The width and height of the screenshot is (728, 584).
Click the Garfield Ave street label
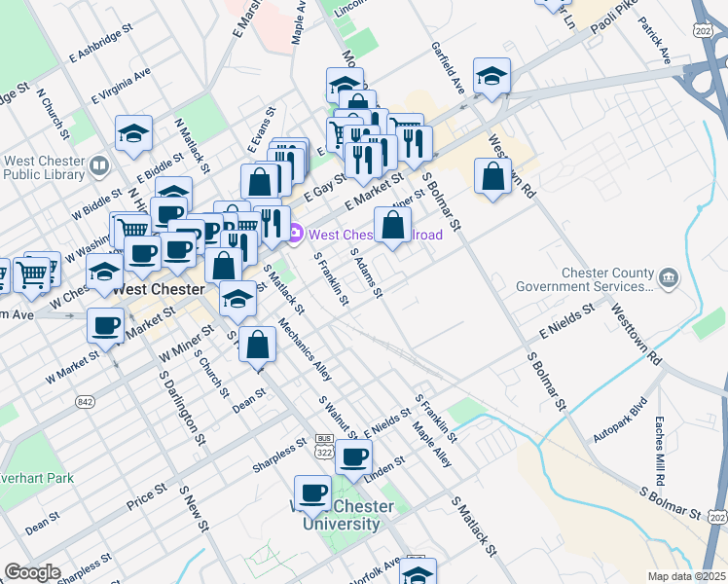(x=448, y=67)
